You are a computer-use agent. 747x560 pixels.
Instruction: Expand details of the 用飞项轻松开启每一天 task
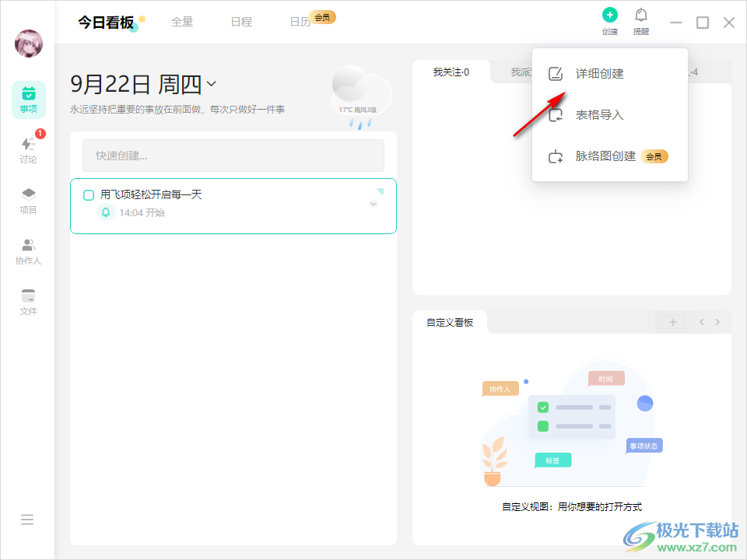(373, 203)
